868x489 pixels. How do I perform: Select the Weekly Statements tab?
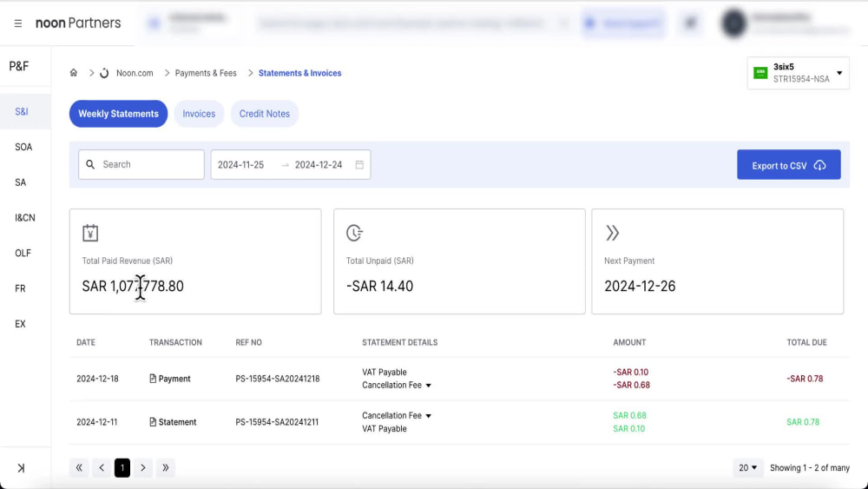click(118, 114)
